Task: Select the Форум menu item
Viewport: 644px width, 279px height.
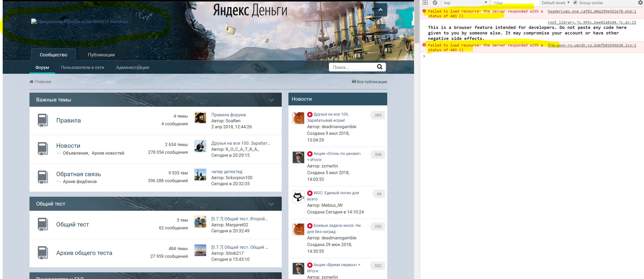Action: (x=42, y=67)
